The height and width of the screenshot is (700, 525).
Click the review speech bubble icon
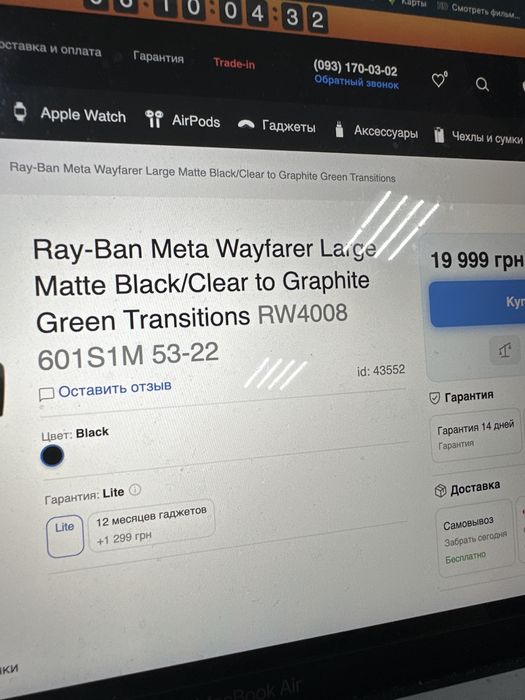click(46, 394)
